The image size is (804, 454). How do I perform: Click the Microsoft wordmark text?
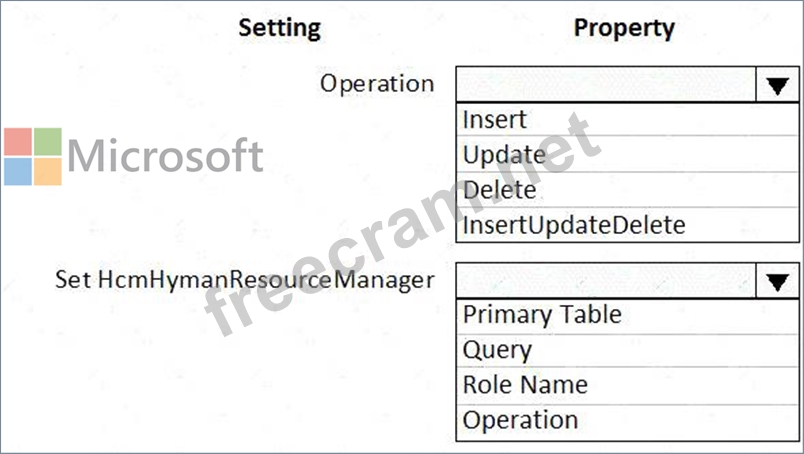pyautogui.click(x=165, y=156)
